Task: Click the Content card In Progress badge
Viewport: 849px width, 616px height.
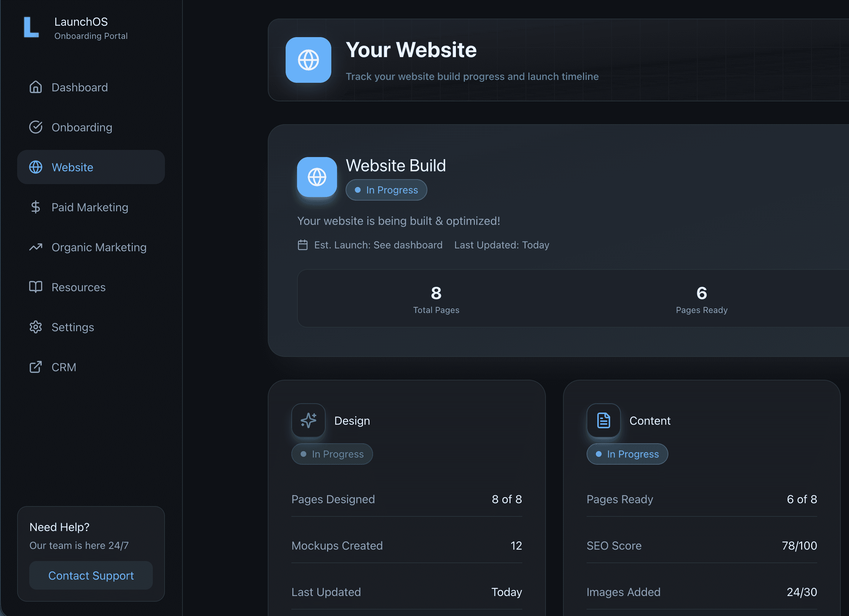Action: pos(627,454)
